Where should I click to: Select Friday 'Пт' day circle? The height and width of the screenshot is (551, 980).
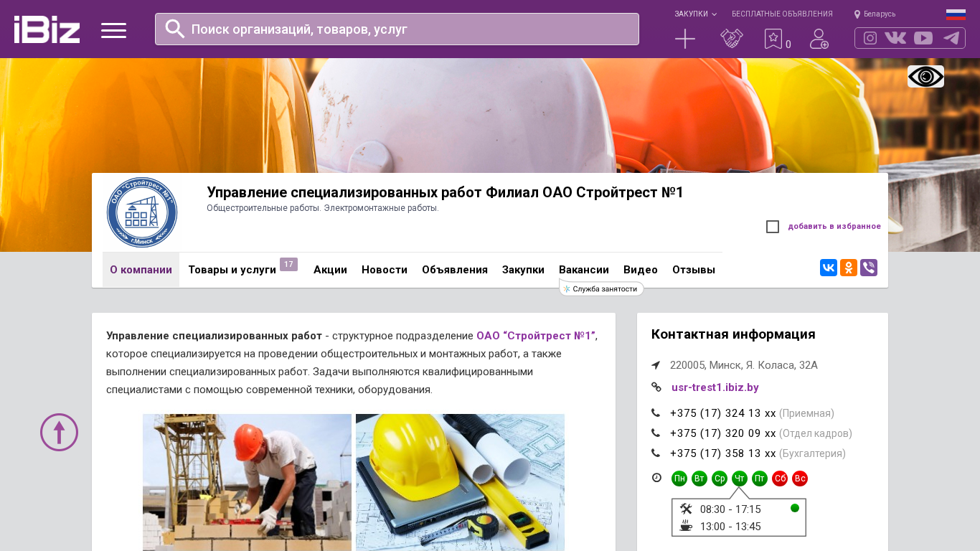click(760, 479)
